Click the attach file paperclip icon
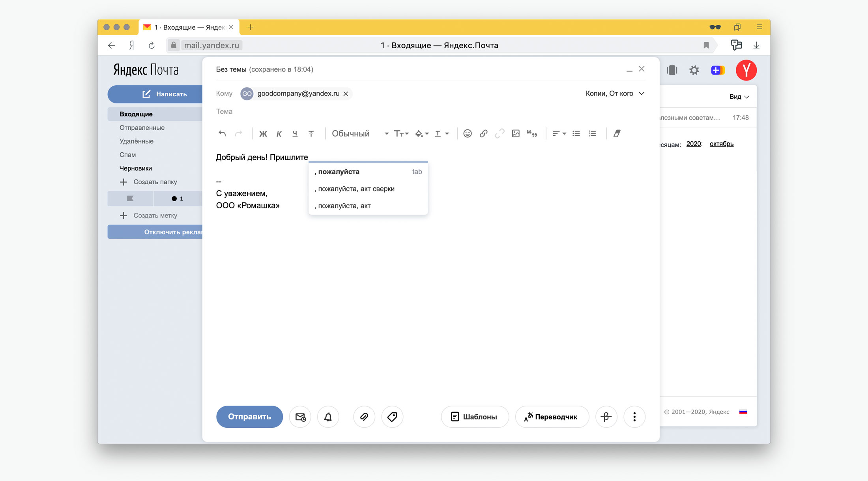 [x=364, y=417]
